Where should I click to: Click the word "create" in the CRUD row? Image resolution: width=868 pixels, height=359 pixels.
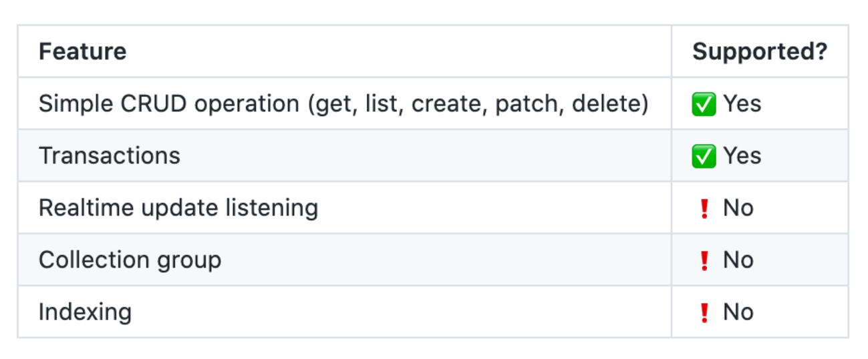(446, 104)
